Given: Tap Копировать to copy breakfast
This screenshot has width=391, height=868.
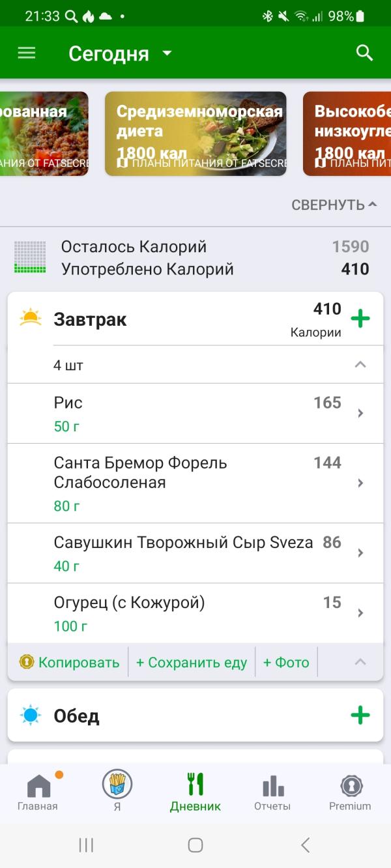Looking at the screenshot, I should (x=70, y=662).
